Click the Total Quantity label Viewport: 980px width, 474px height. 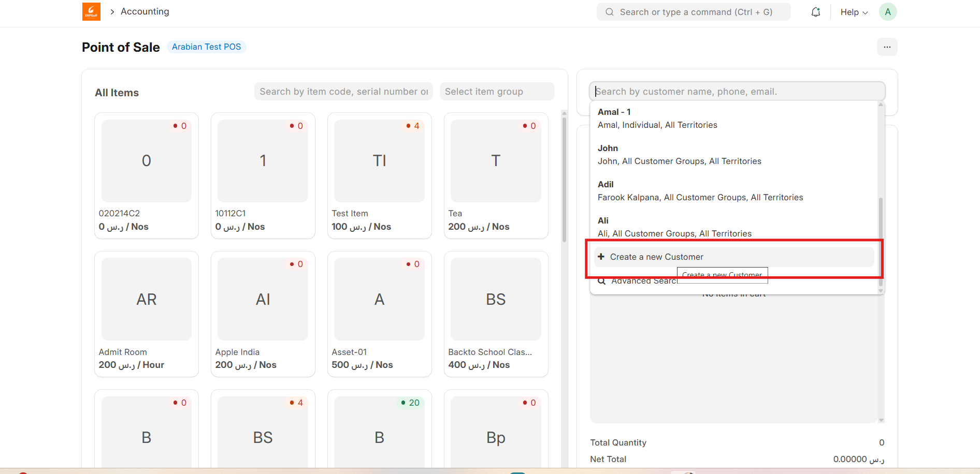coord(618,442)
